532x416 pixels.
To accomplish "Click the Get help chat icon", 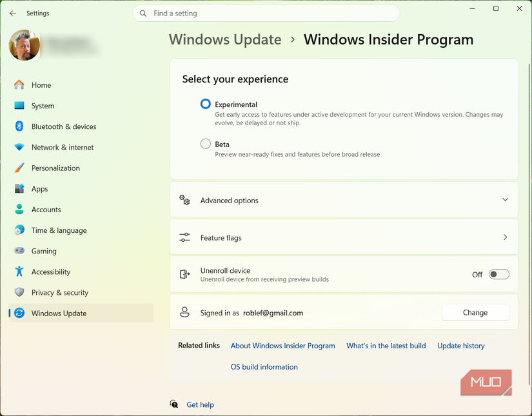I will [x=174, y=404].
